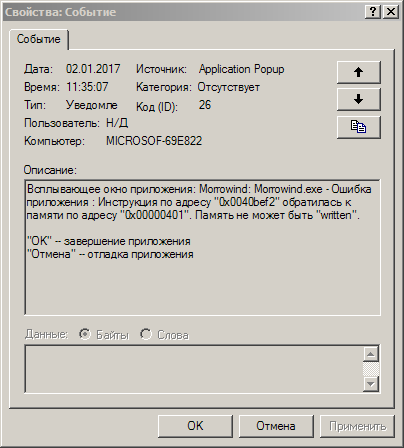The width and height of the screenshot is (404, 448).
Task: Click scroll down arrow in data box
Action: tap(371, 384)
